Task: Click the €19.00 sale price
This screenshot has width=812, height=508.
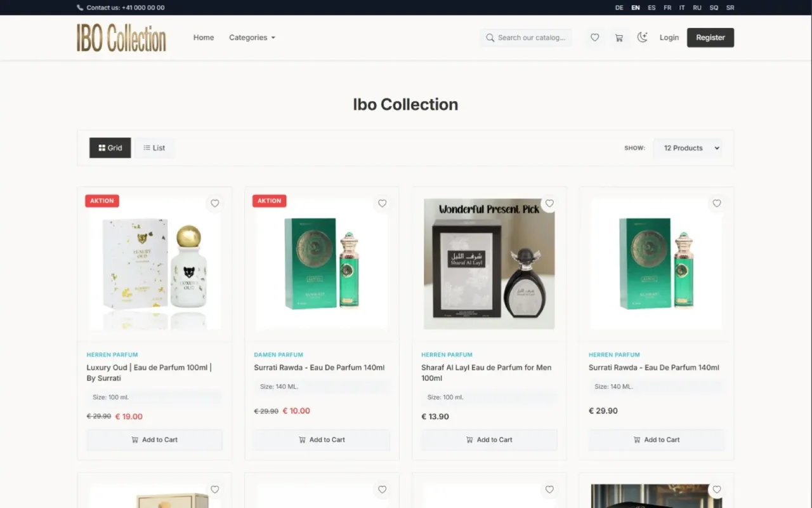Action: 129,417
